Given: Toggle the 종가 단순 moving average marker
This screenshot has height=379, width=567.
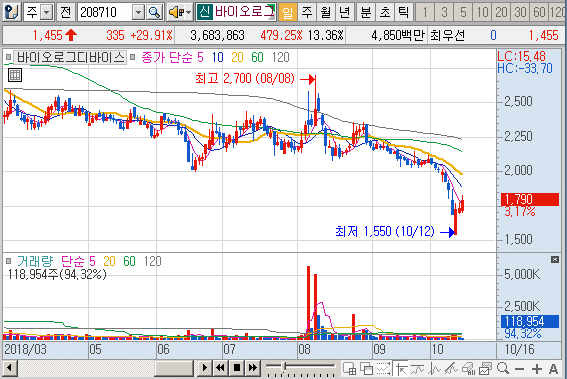Looking at the screenshot, I should pyautogui.click(x=132, y=57).
